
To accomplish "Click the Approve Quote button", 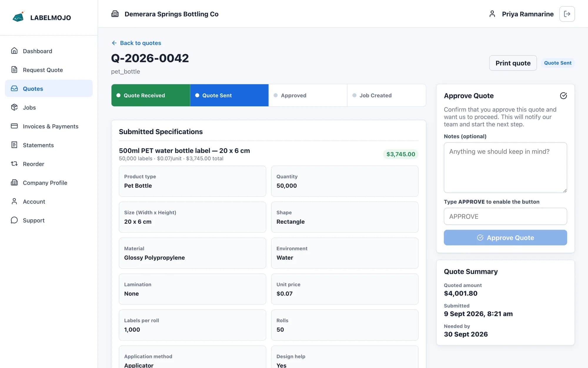I will point(505,238).
